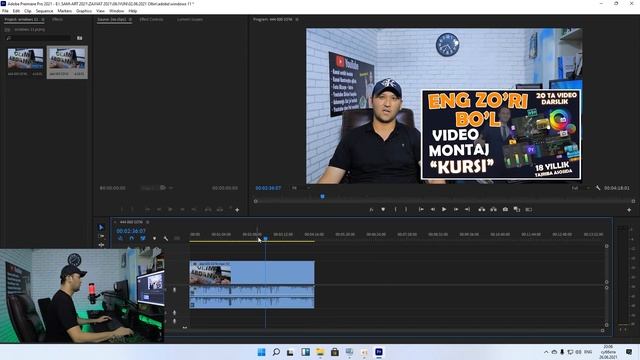
Task: Click the Mark In button
Action: tap(395, 209)
